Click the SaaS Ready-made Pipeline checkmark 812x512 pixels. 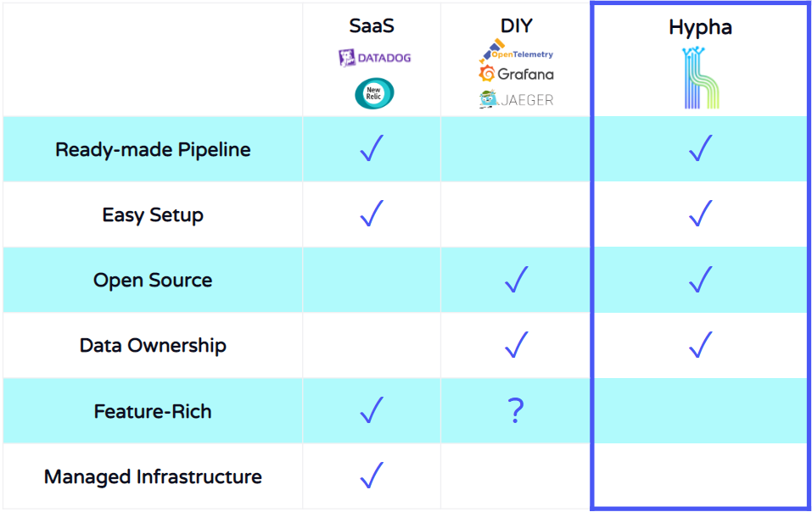372,147
